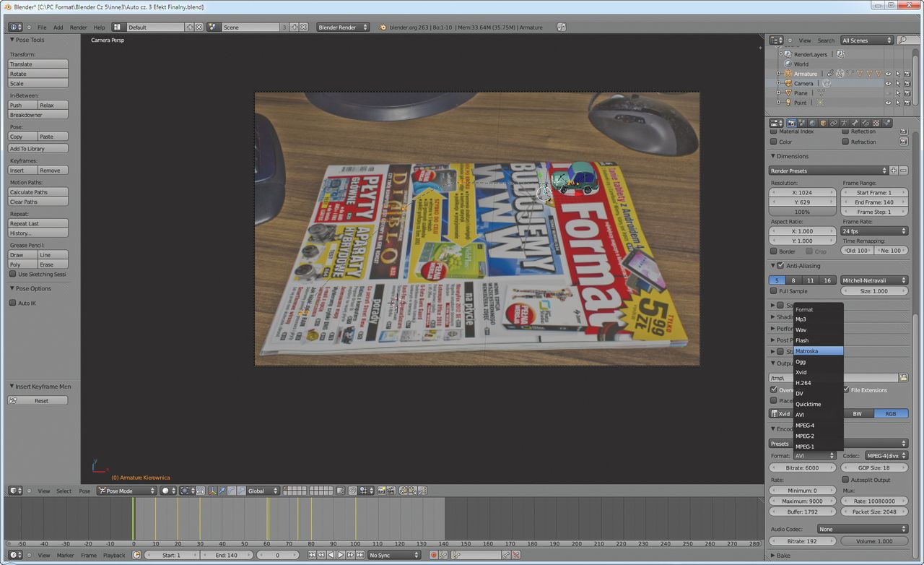Click the Blender logo icon in header
Screen dimensions: 924x565
[x=383, y=27]
